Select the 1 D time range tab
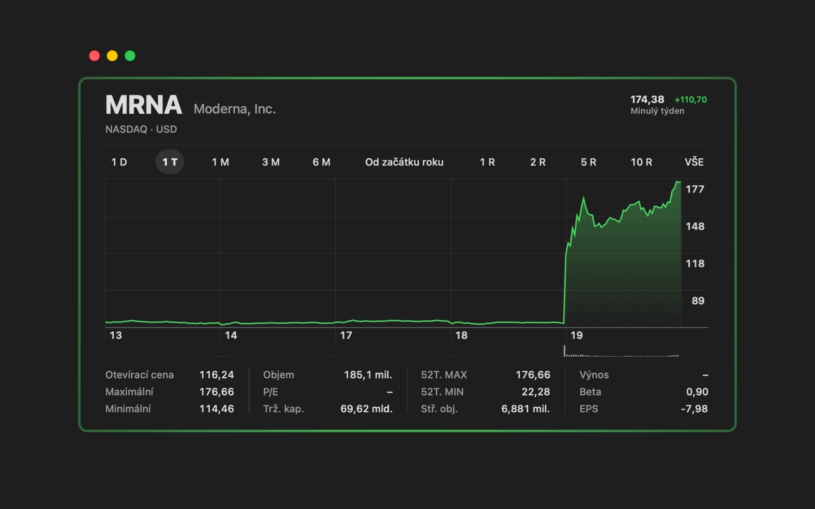The image size is (815, 509). pyautogui.click(x=119, y=162)
